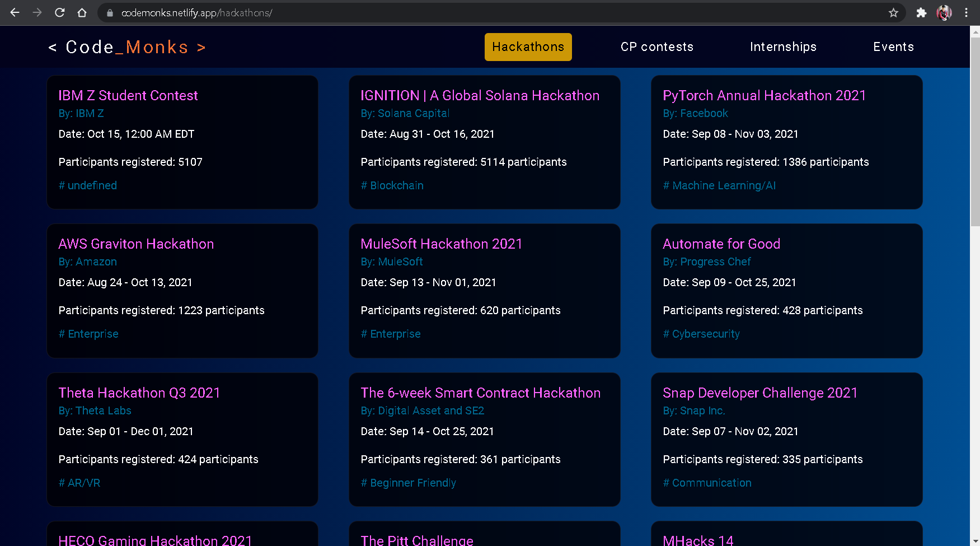Click the '# AR/VR' tag
The image size is (980, 546).
point(79,483)
